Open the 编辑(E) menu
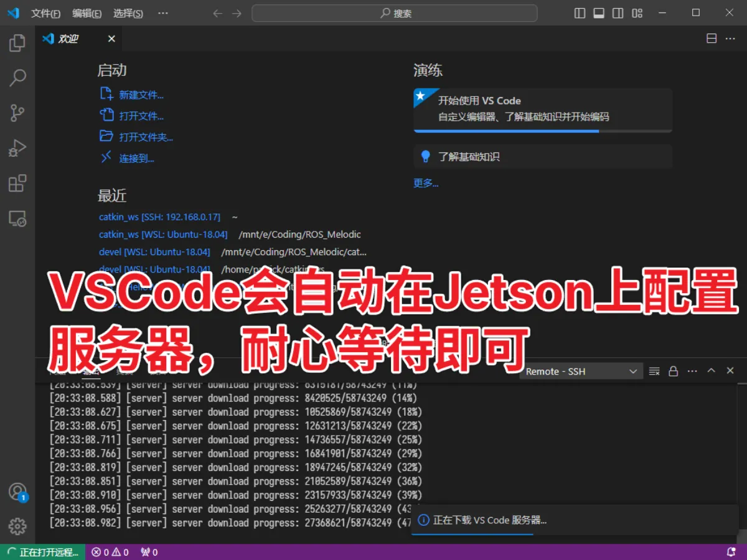Viewport: 747px width, 560px height. (x=85, y=12)
